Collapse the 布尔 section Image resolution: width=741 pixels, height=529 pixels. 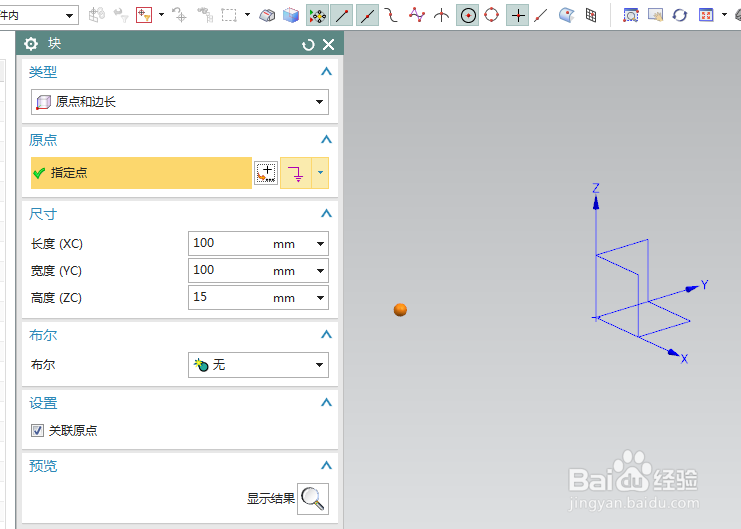(326, 335)
